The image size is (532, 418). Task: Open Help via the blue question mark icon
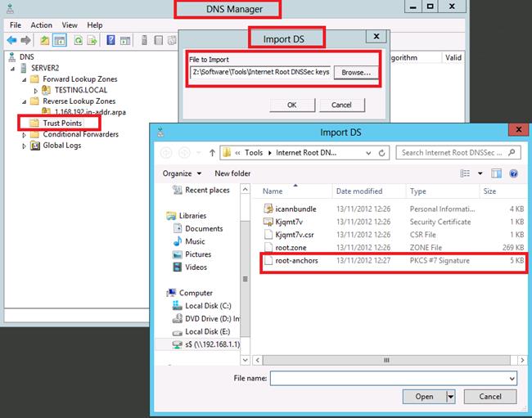[x=110, y=40]
